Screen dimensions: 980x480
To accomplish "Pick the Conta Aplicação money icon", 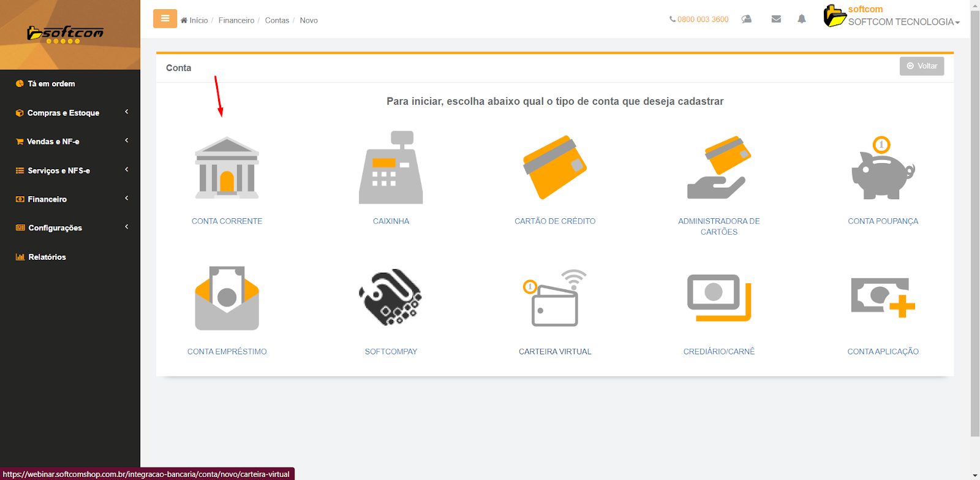I will (883, 298).
